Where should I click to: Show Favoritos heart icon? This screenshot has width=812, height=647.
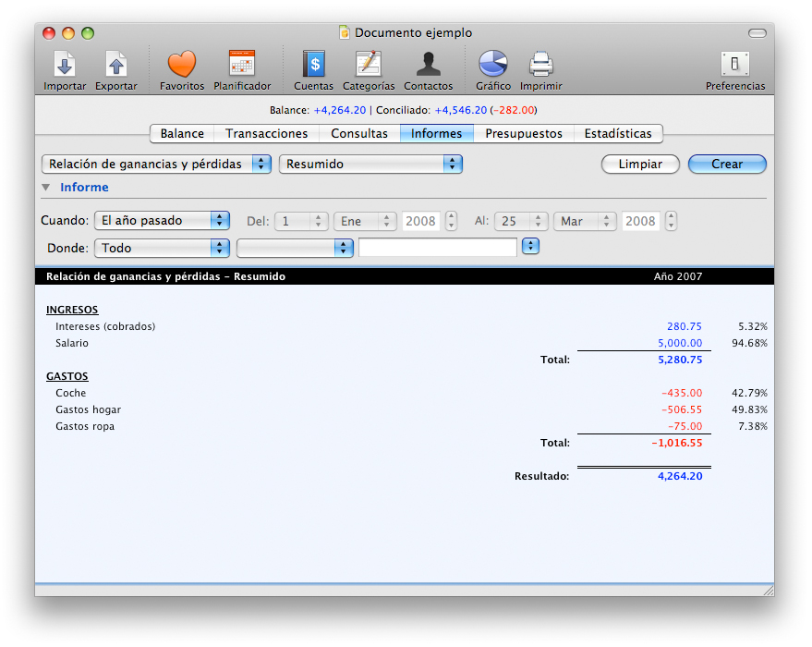[182, 70]
